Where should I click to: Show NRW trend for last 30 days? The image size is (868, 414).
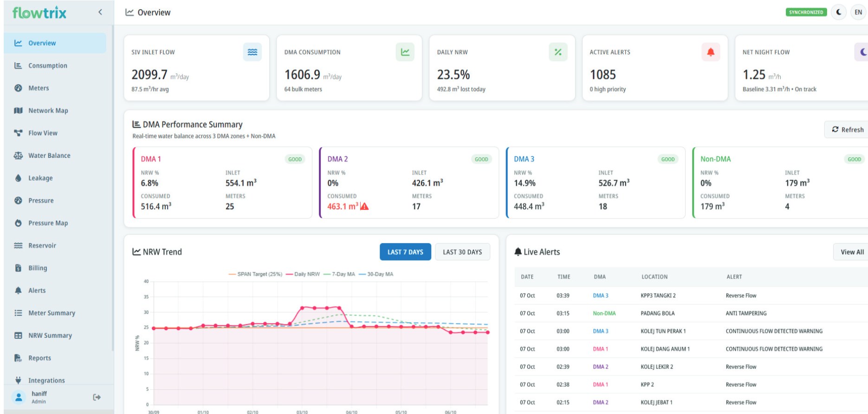[x=462, y=252]
